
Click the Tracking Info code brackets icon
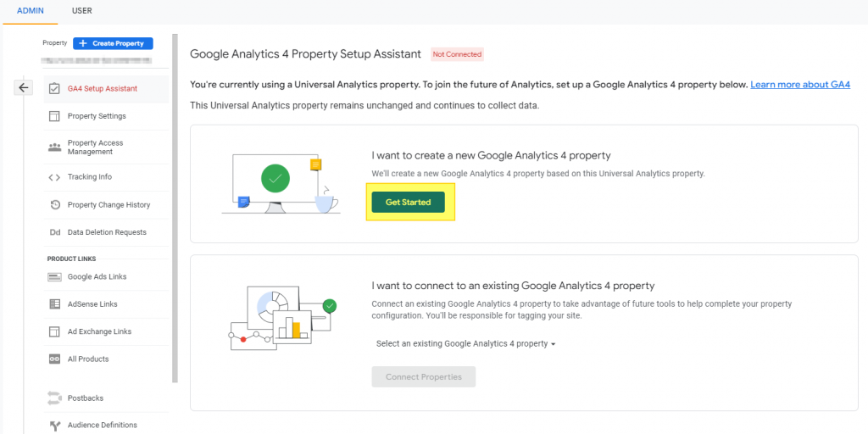click(x=54, y=177)
